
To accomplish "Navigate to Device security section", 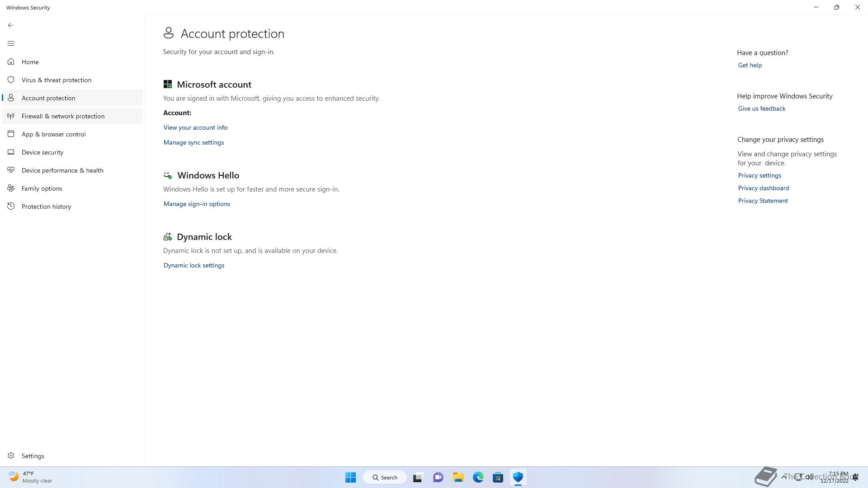I will pos(72,152).
